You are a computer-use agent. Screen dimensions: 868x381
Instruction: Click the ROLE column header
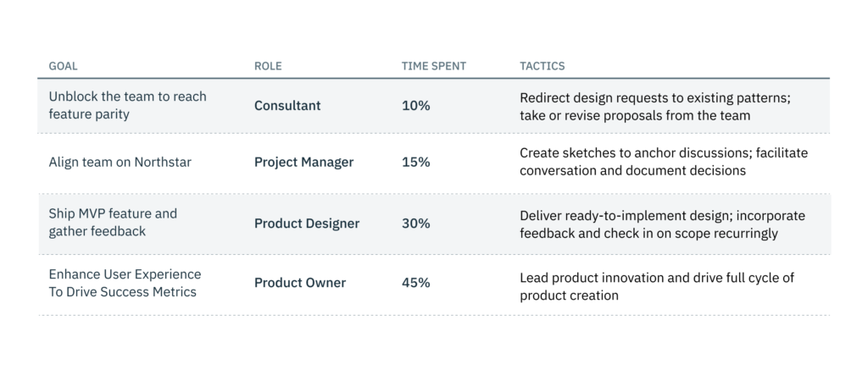[x=268, y=66]
